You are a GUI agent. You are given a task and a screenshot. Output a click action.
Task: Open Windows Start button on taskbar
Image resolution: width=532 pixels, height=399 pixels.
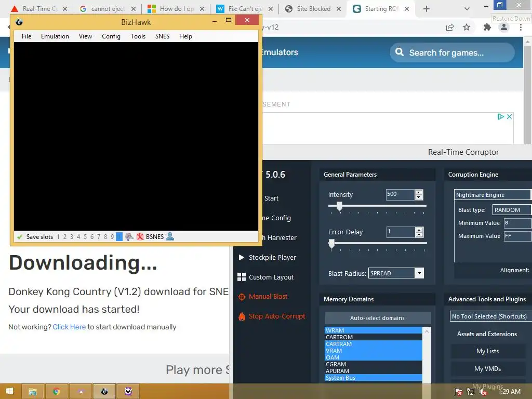point(9,391)
